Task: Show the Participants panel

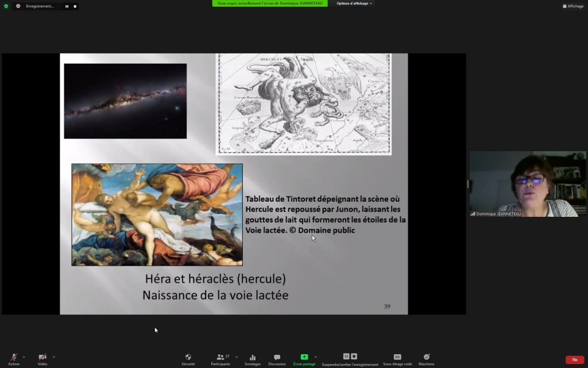Action: coord(220,359)
